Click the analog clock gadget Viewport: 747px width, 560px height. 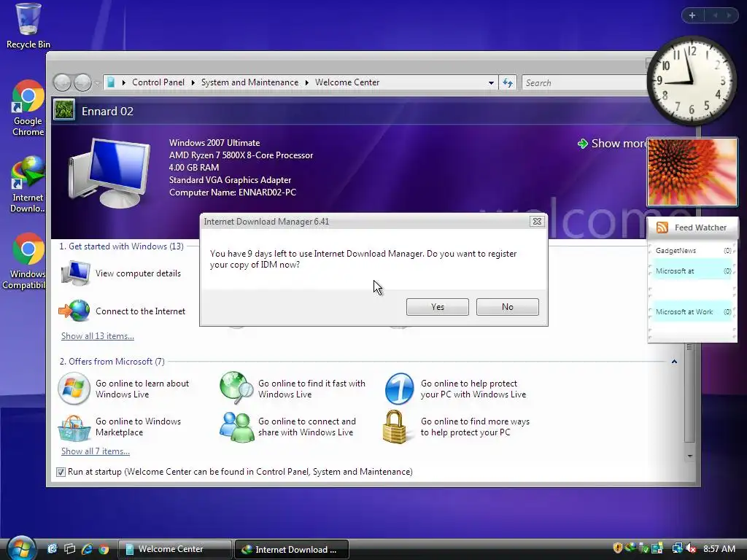point(692,81)
